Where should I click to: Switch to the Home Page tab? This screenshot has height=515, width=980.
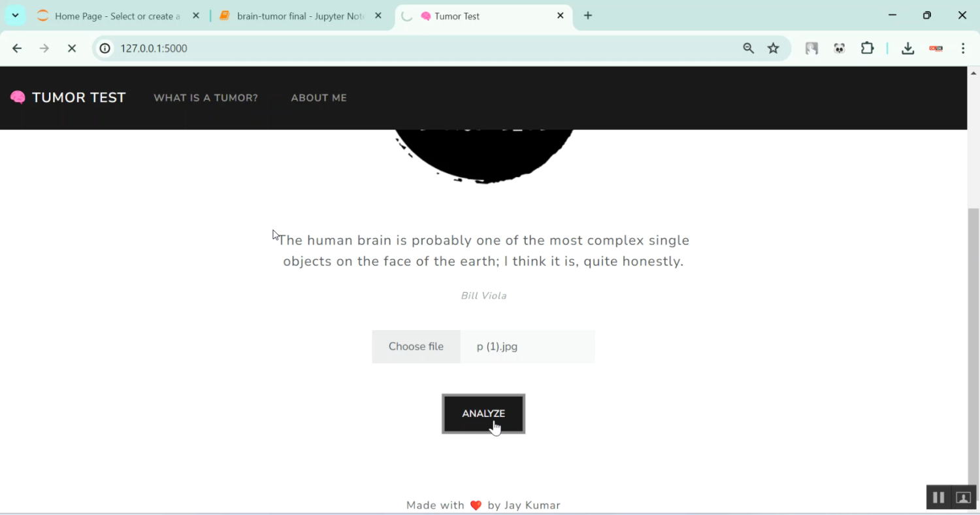click(118, 16)
